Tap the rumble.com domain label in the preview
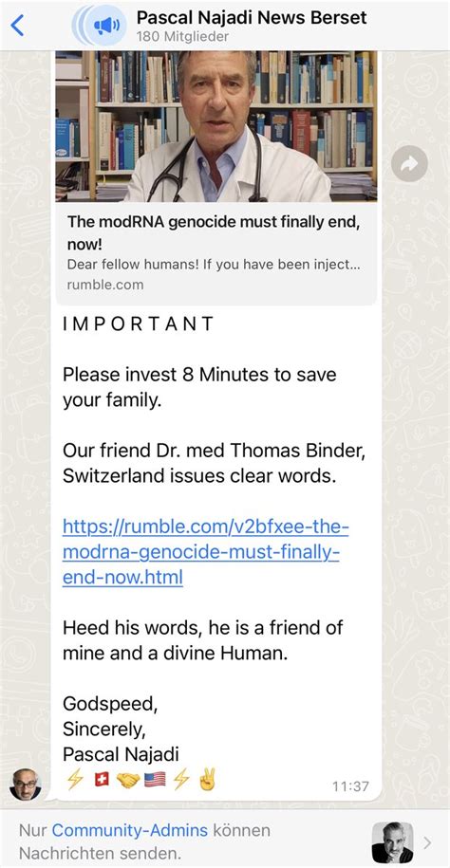Screen dimensions: 450x868 [x=104, y=285]
